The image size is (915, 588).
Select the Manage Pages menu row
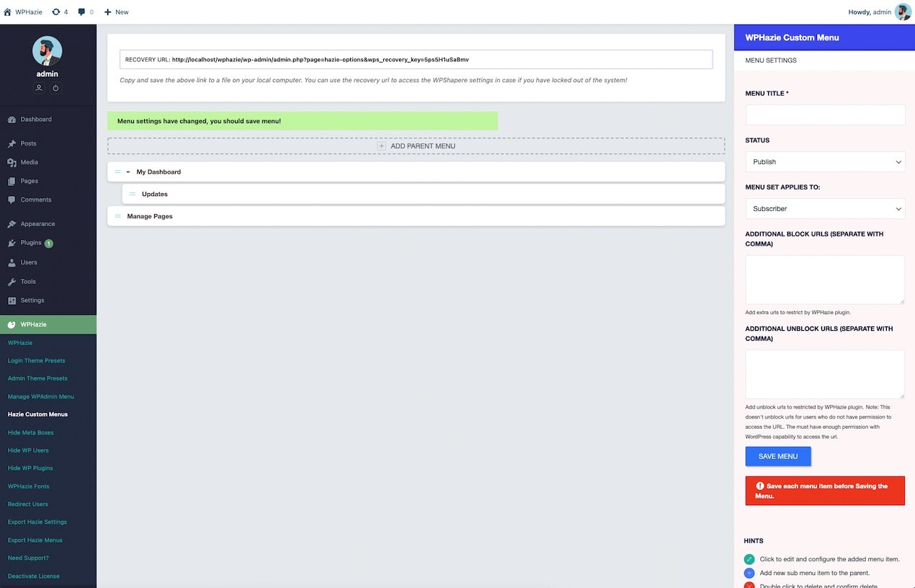(x=416, y=216)
